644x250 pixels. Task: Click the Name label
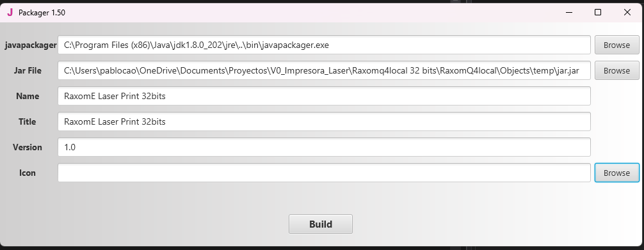coord(28,96)
